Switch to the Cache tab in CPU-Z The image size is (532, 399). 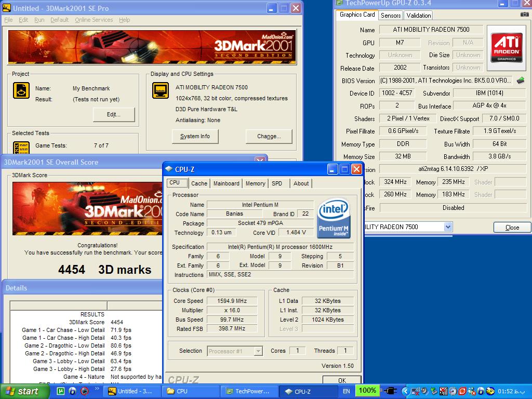click(199, 183)
